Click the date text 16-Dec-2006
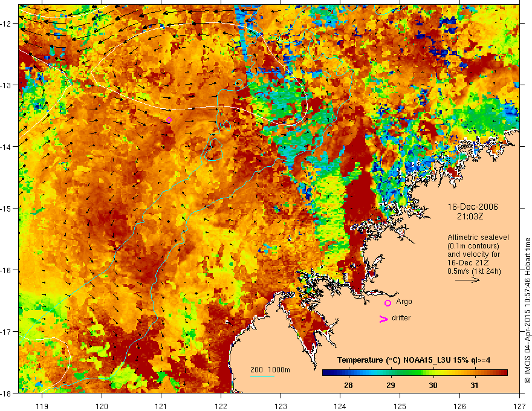 (x=473, y=207)
